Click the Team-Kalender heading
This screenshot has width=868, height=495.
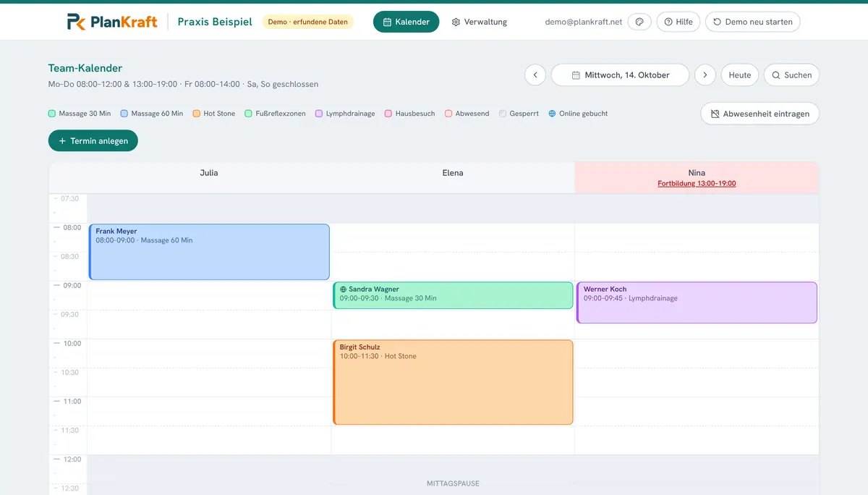[85, 68]
